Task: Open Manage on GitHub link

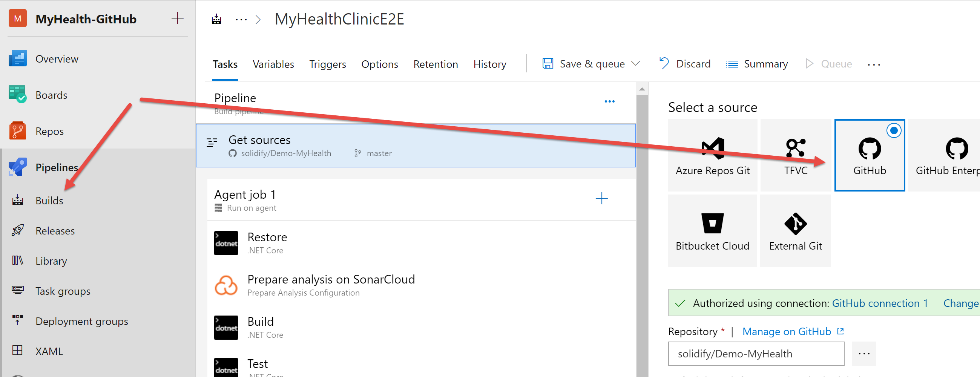Action: tap(793, 332)
